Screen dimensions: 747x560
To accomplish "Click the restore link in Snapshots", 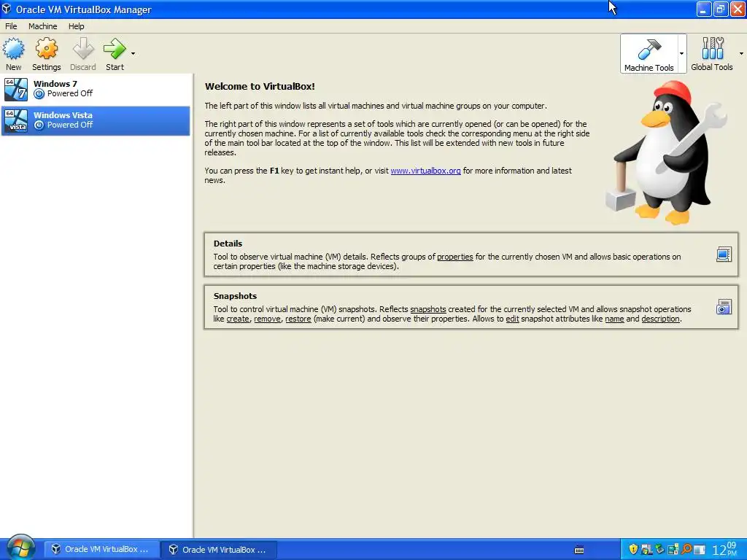I will [x=298, y=319].
